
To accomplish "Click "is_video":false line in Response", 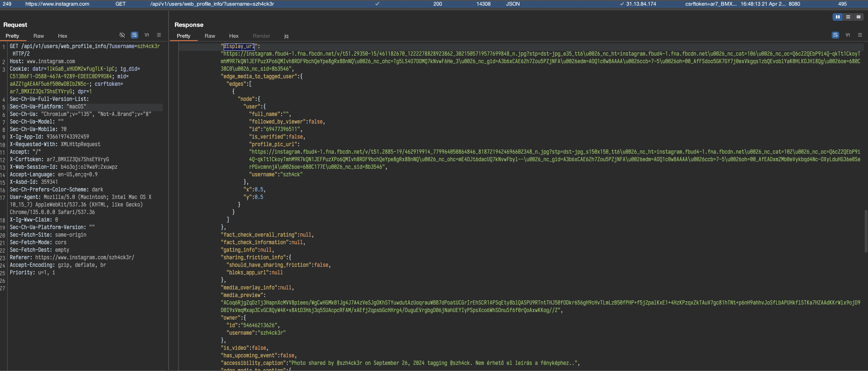I will pos(244,348).
